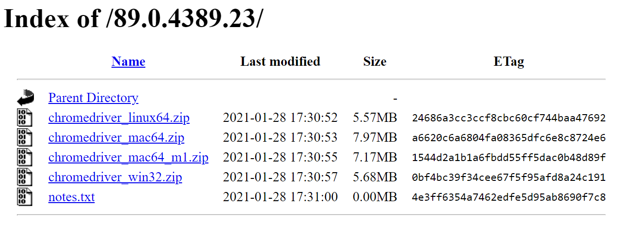This screenshot has width=644, height=236.
Task: Download the chromedriver_mac64_m1.zip file
Action: coord(128,157)
